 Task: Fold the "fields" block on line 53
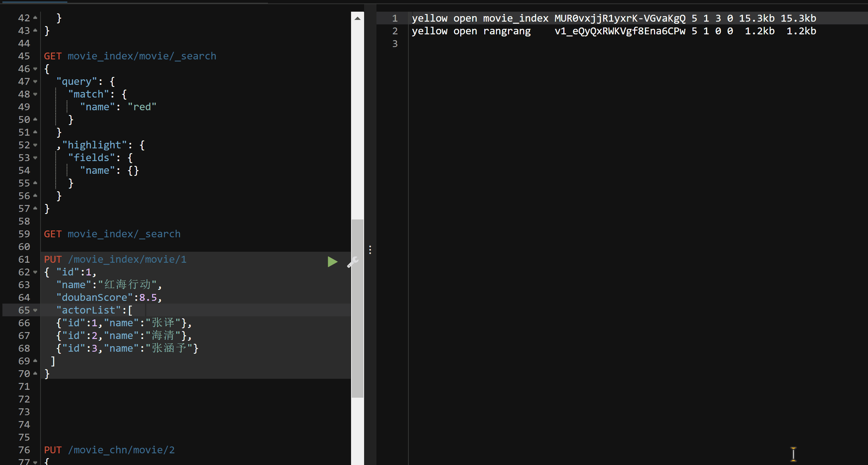click(x=35, y=158)
